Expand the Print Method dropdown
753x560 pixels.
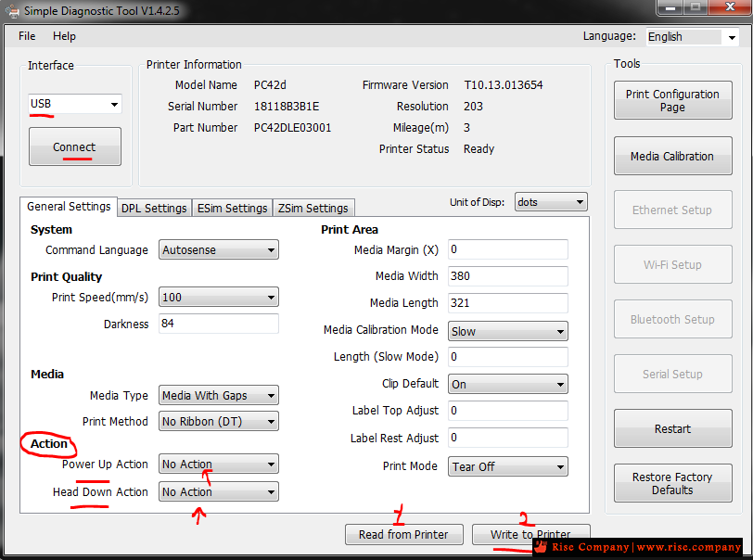(x=219, y=421)
